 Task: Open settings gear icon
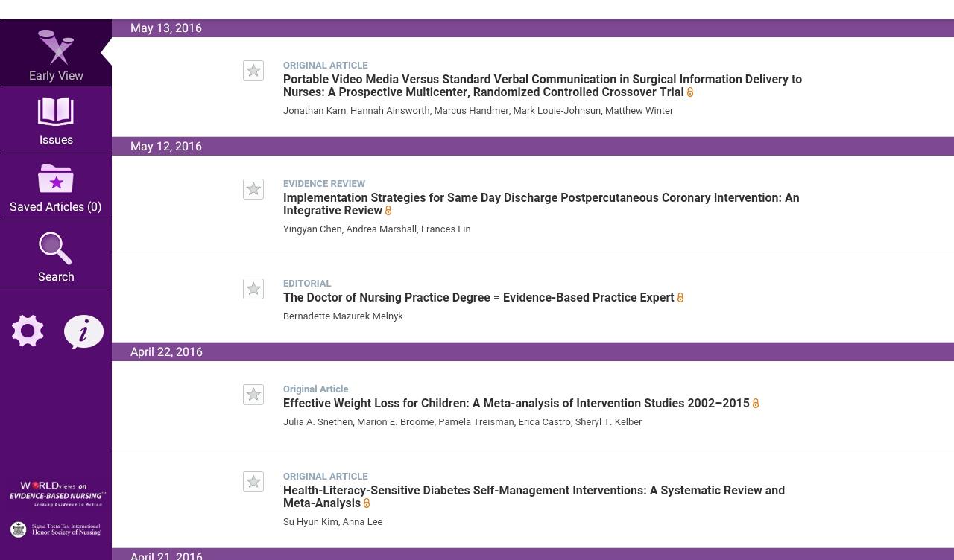pyautogui.click(x=28, y=331)
